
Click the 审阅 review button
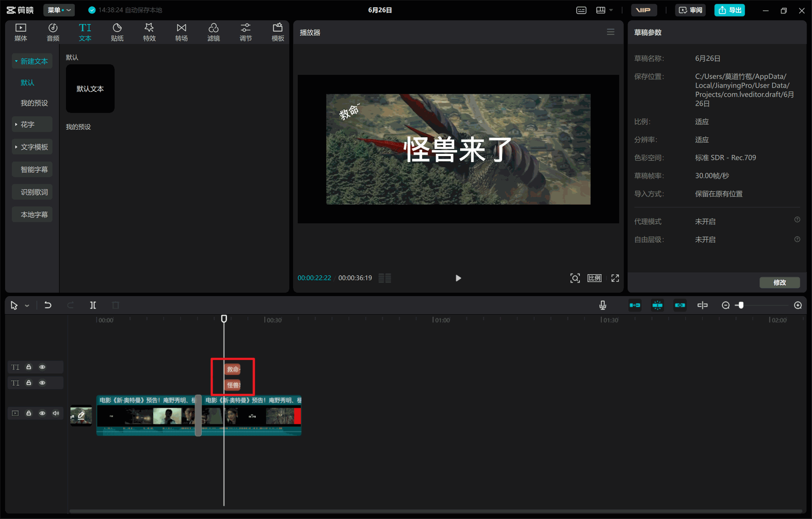point(691,10)
